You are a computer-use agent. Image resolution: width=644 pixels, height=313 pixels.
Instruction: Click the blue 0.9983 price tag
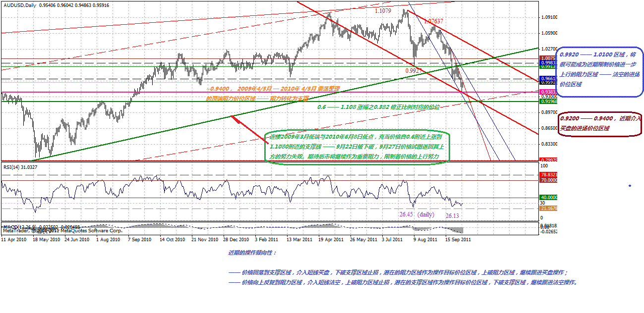click(x=548, y=63)
